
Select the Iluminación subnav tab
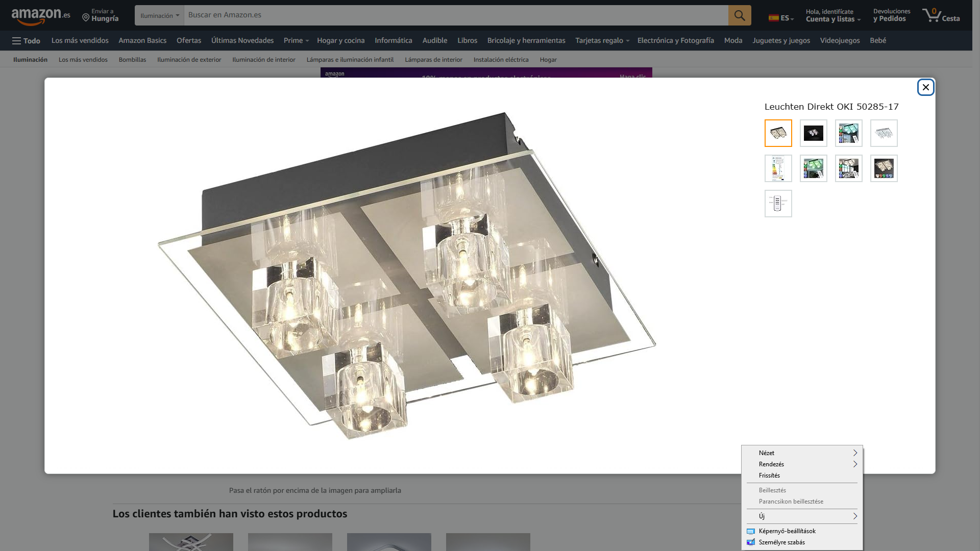point(30,60)
